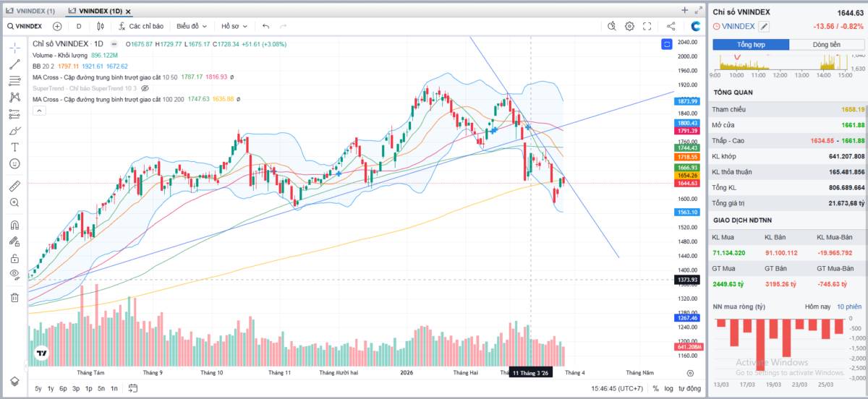Toggle lock all drawing tools
This screenshot has height=399, width=868.
click(x=14, y=258)
